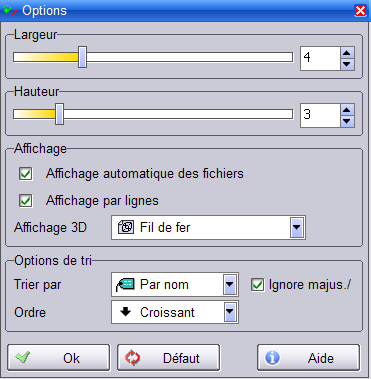
Task: Increase Largeur value with up arrow
Action: coord(347,53)
